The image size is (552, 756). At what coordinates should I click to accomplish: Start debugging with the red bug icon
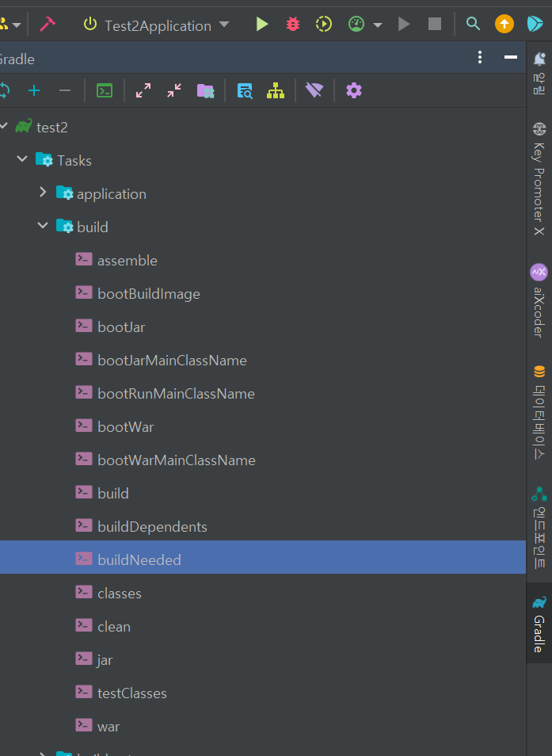pyautogui.click(x=293, y=24)
